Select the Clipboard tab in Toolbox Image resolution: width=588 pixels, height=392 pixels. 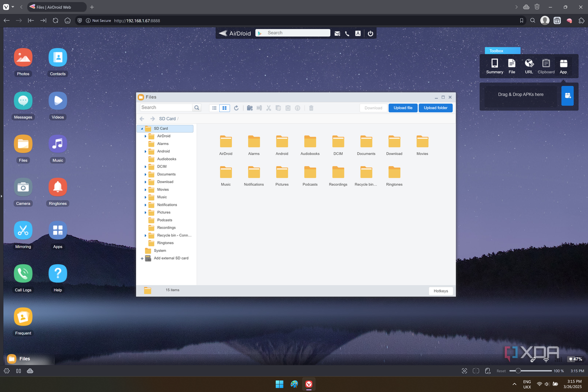point(546,66)
